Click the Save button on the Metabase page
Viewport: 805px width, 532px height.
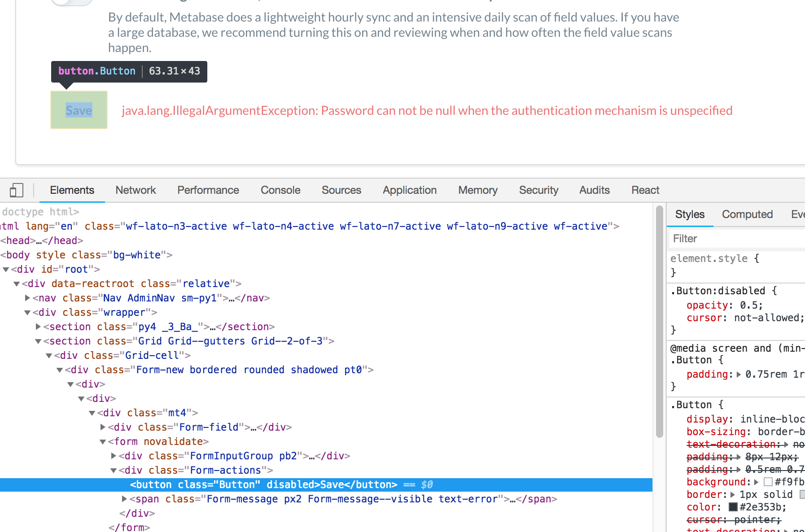click(x=79, y=110)
